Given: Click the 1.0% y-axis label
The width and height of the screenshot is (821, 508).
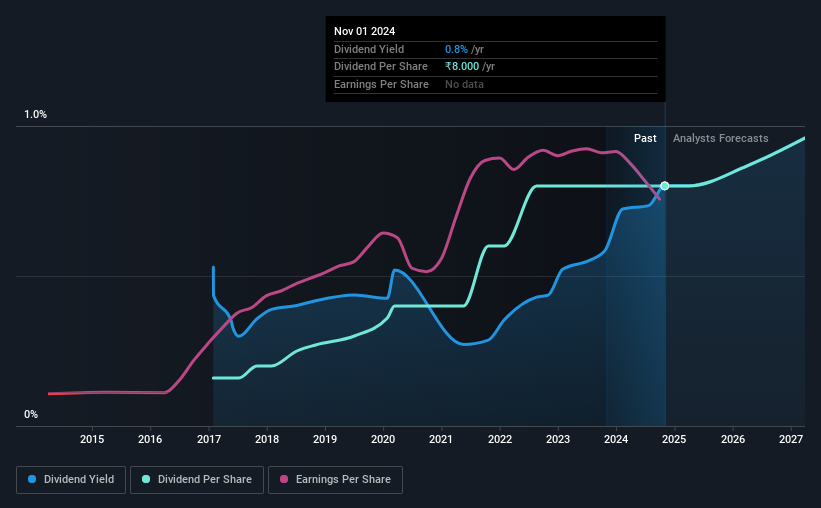Looking at the screenshot, I should 35,115.
